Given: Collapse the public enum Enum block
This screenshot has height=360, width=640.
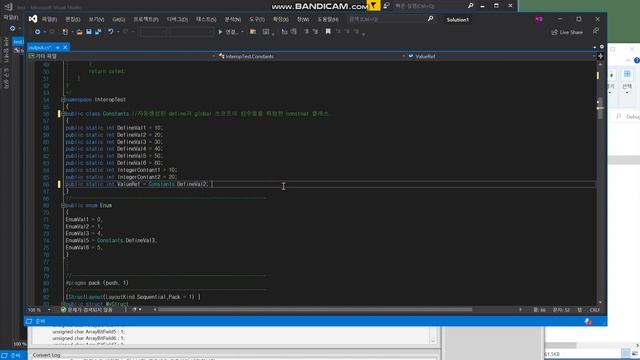Looking at the screenshot, I should coord(63,205).
